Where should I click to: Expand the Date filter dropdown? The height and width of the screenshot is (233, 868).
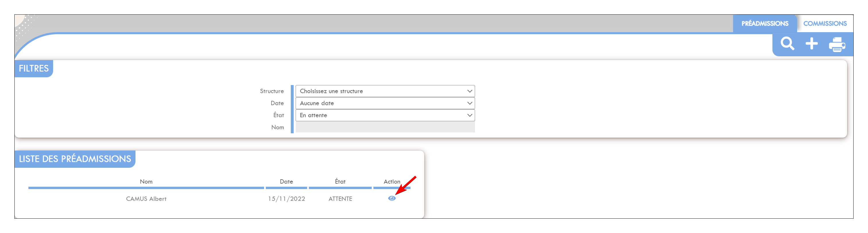[x=385, y=103]
